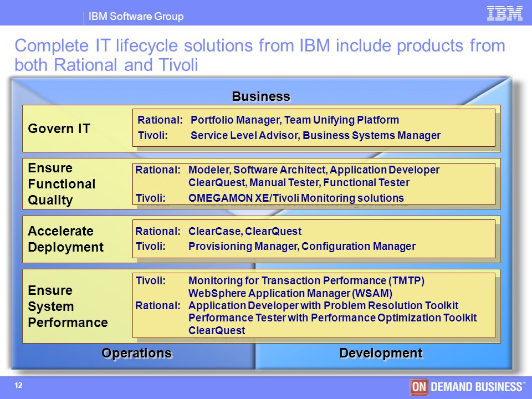This screenshot has height=399, width=532.
Task: Click the On Demand Business logo
Action: (468, 387)
